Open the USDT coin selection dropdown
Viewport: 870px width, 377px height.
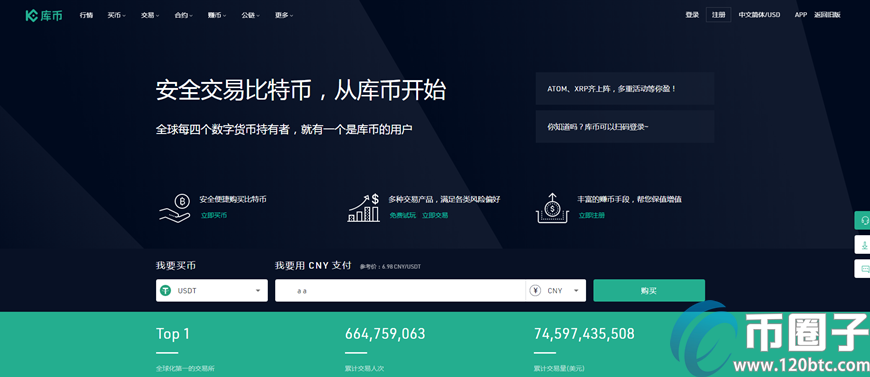(x=211, y=290)
